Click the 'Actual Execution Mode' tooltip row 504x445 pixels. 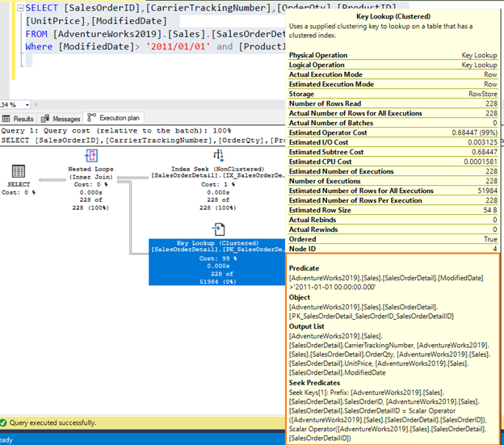393,74
